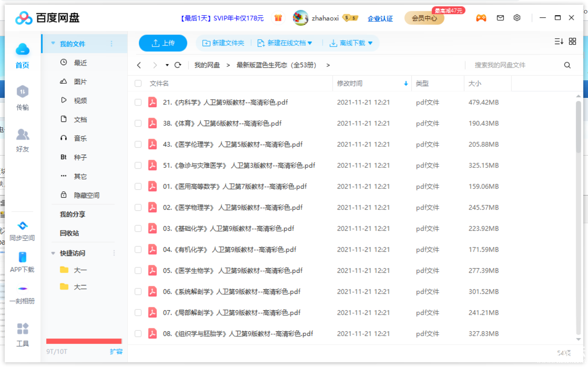Open the settings hexagon icon
The image size is (588, 367).
517,18
